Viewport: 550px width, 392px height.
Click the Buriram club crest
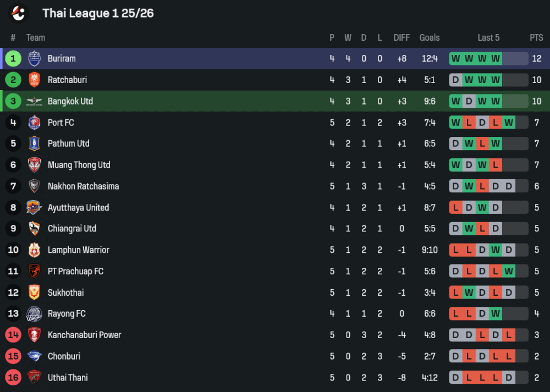pos(34,58)
